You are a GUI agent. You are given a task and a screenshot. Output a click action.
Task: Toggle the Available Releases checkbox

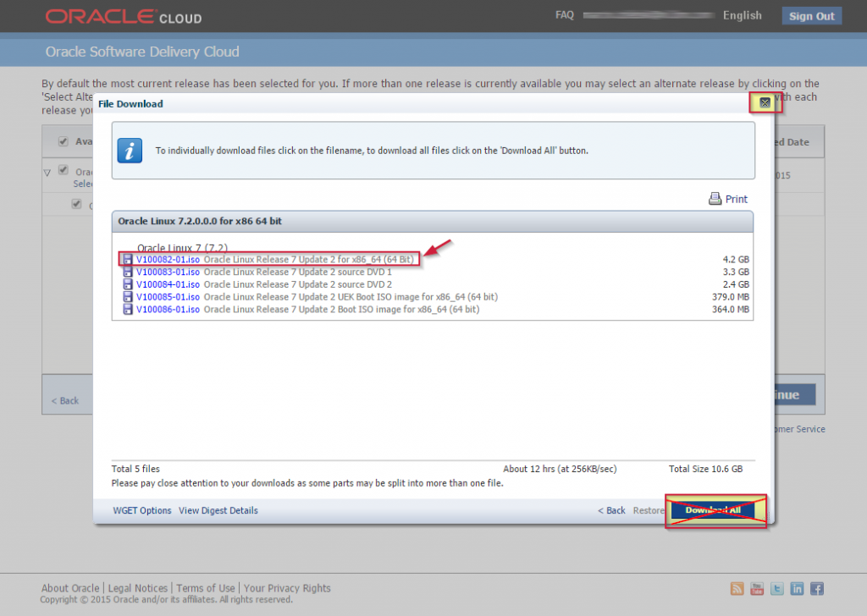[x=63, y=141]
